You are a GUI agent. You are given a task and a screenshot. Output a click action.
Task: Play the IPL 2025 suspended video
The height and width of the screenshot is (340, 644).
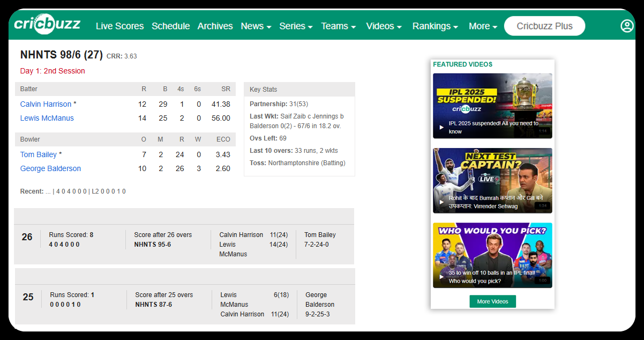coord(492,106)
